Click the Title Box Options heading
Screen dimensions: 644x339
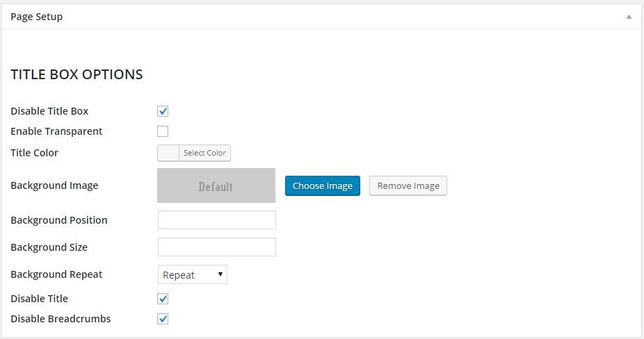77,74
